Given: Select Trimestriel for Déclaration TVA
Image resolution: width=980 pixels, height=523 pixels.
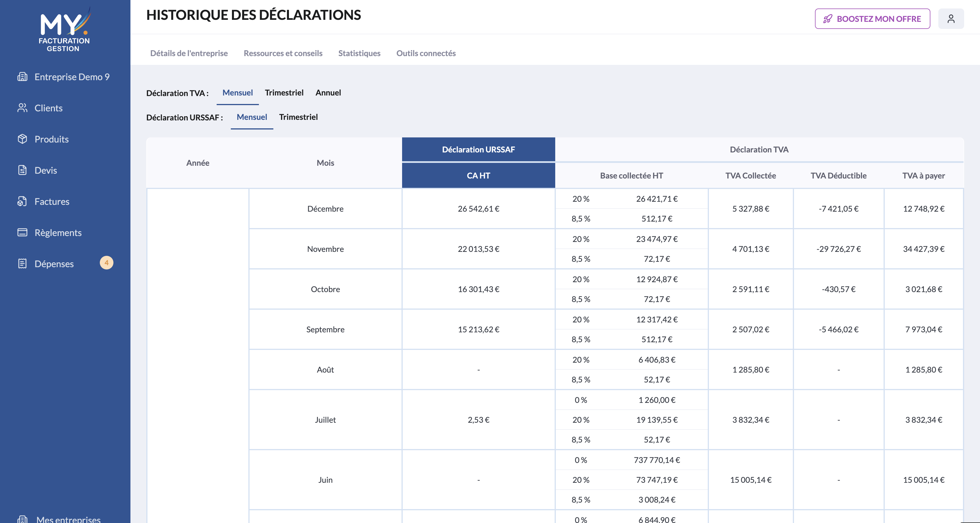Looking at the screenshot, I should tap(284, 93).
